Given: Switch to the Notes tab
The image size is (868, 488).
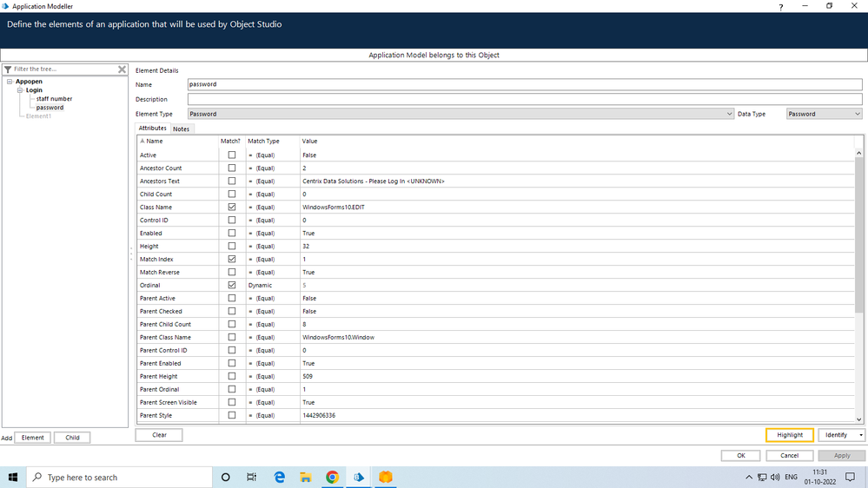Looking at the screenshot, I should (x=181, y=129).
